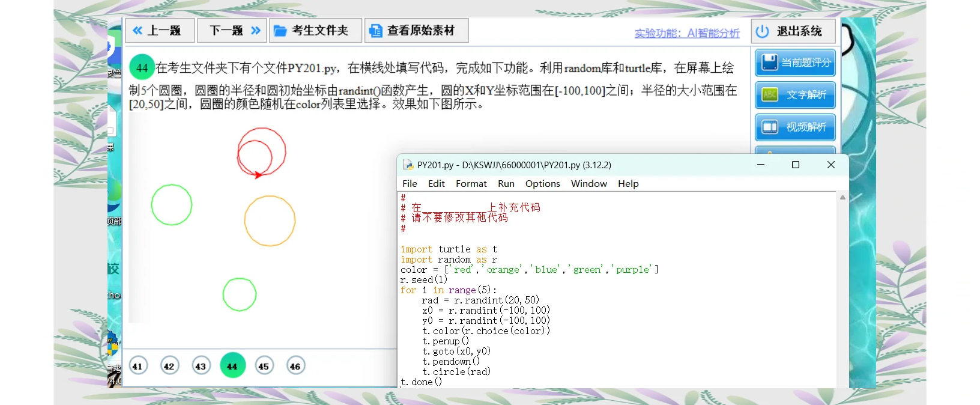Go to previous question 上一题
Image resolution: width=980 pixels, height=405 pixels.
pyautogui.click(x=160, y=31)
